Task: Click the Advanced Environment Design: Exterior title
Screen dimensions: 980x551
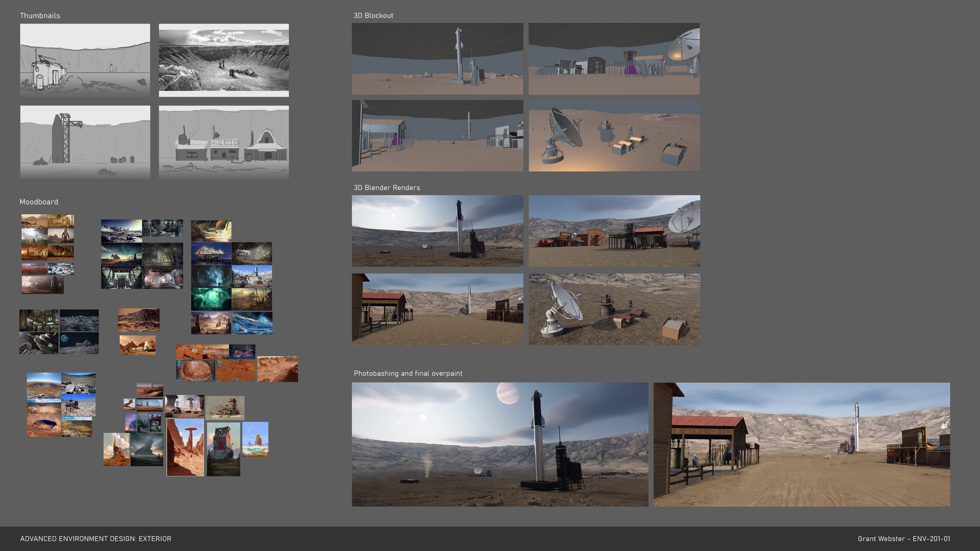Action: pyautogui.click(x=96, y=539)
